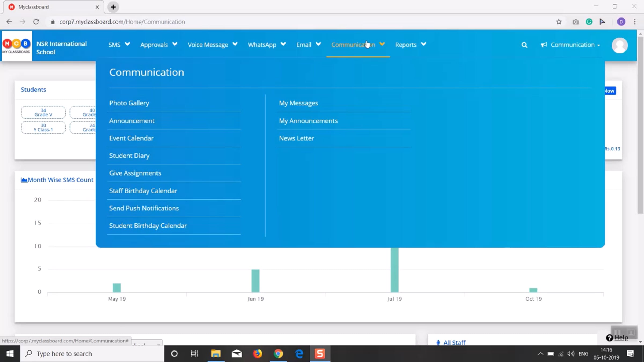
Task: Open News Letter
Action: pos(296,138)
